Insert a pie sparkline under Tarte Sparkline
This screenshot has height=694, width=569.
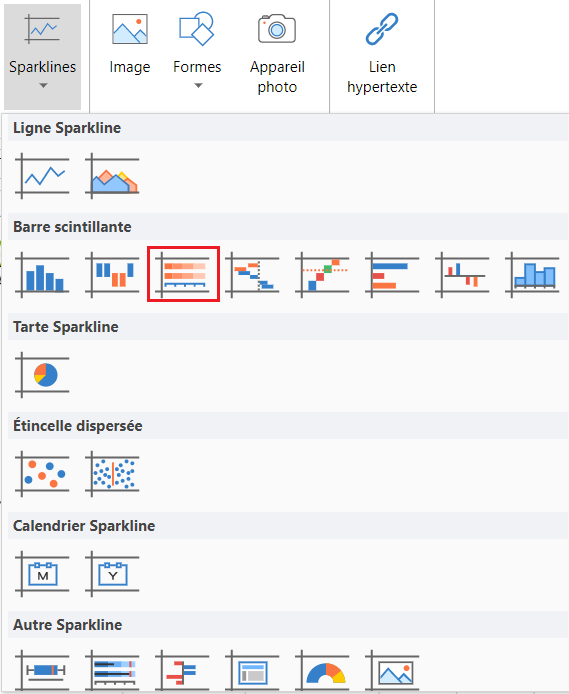pos(42,374)
